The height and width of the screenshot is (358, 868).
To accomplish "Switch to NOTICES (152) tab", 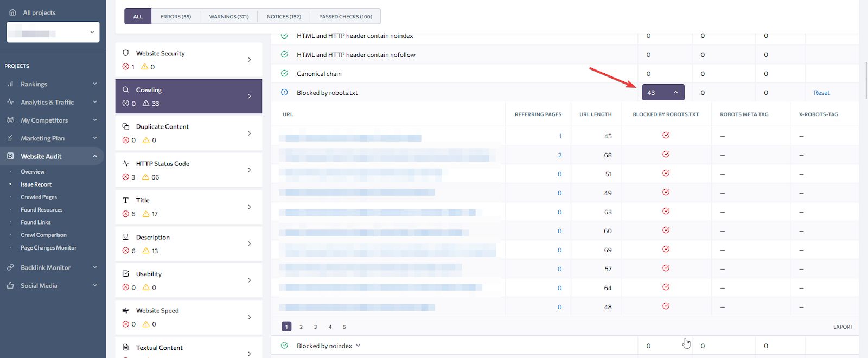I will (284, 16).
